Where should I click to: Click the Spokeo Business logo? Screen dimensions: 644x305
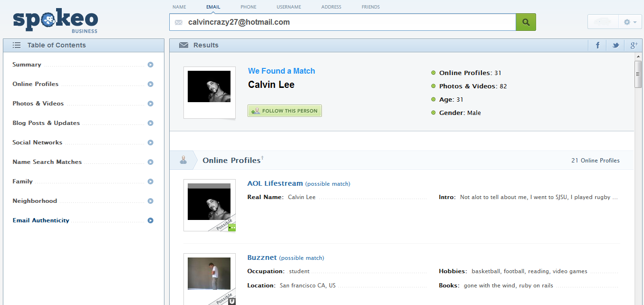tap(55, 22)
